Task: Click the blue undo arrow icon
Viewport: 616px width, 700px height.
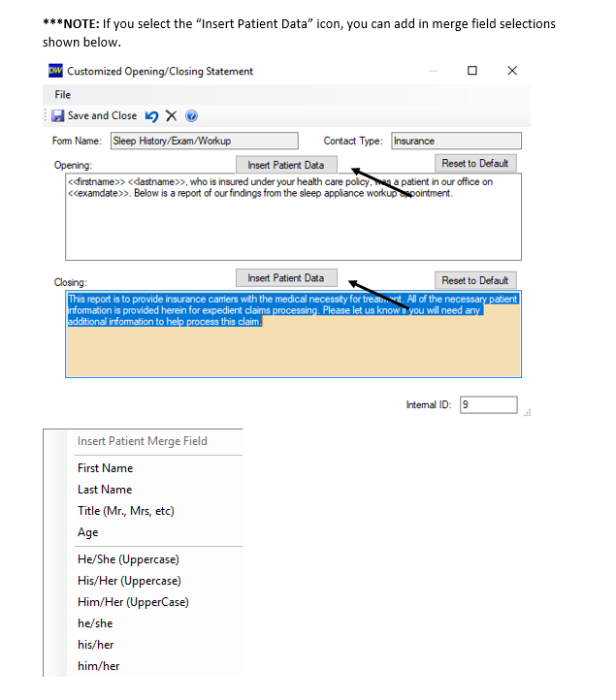Action: tap(151, 116)
